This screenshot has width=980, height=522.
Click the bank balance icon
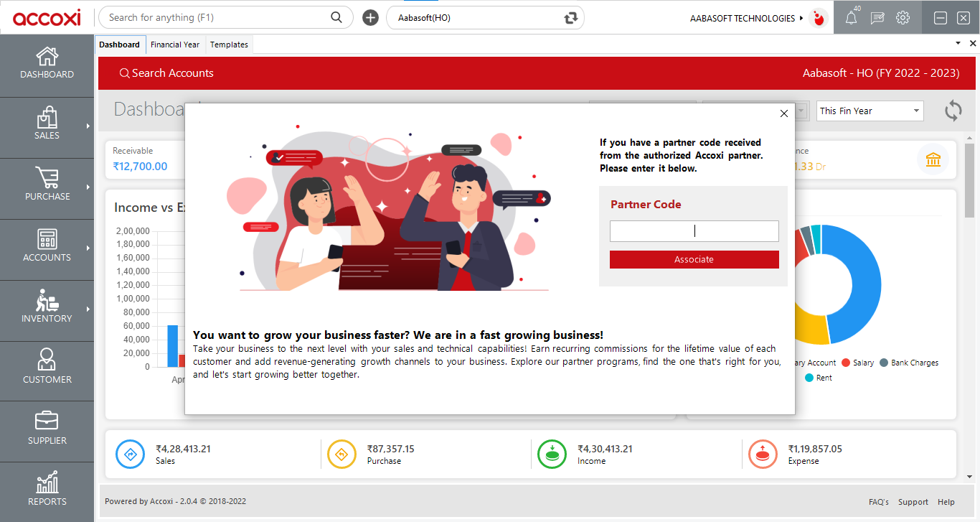pyautogui.click(x=933, y=159)
